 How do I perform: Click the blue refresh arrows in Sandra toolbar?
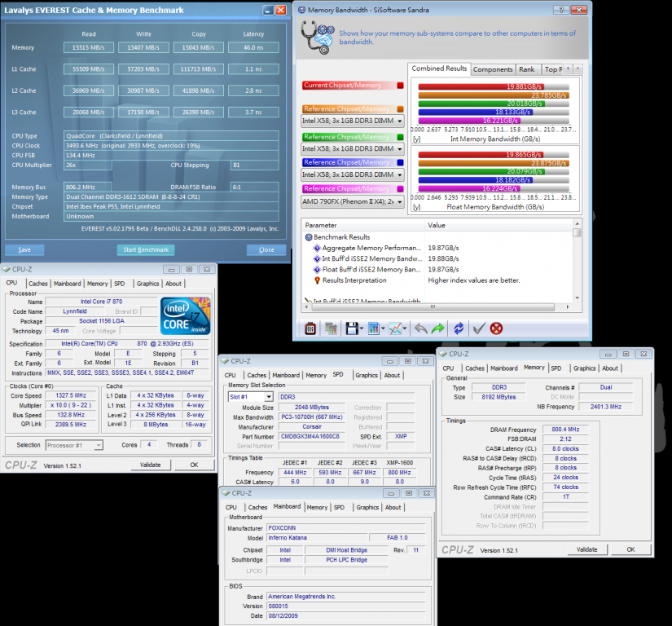tap(459, 328)
